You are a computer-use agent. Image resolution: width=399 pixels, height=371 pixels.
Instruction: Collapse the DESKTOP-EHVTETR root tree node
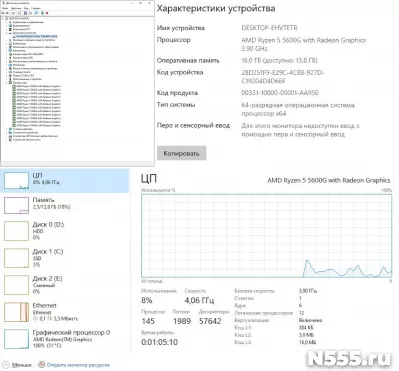pos(3,18)
